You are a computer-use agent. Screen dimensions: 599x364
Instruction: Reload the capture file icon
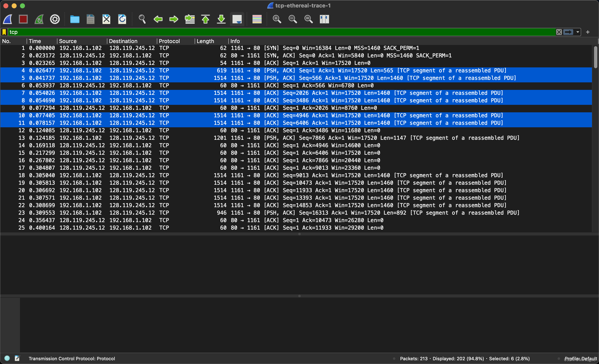[122, 19]
